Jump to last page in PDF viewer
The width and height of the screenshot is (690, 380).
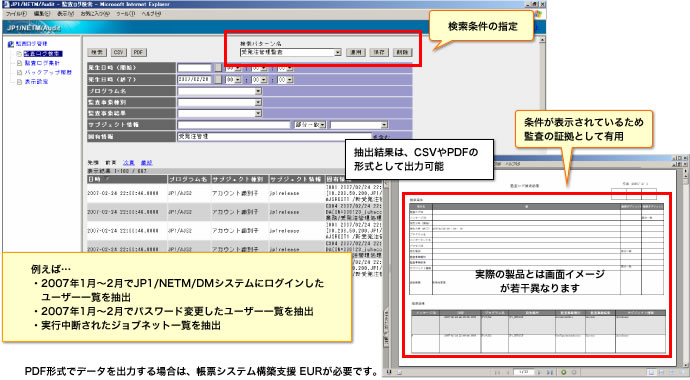coord(550,372)
